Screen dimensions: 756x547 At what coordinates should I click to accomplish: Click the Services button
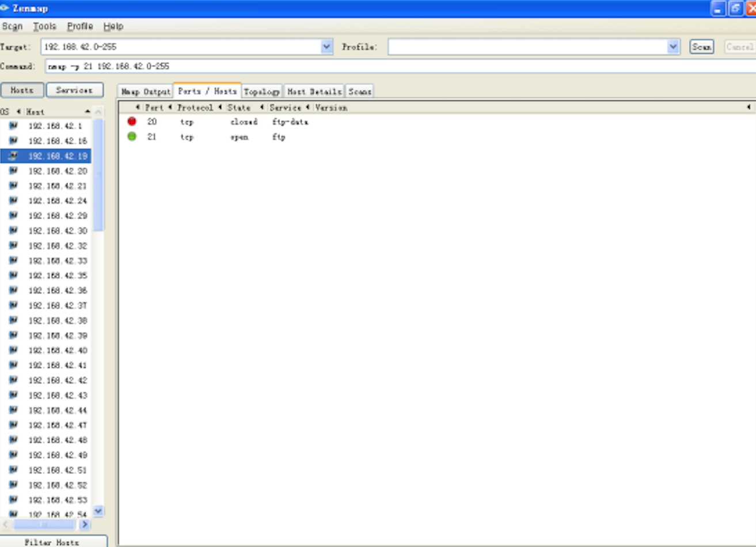click(x=74, y=90)
